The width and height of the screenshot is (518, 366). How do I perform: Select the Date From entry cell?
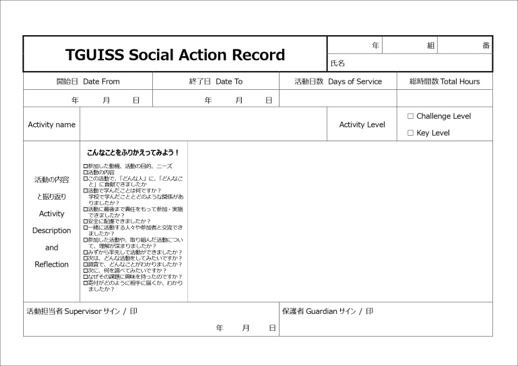point(88,98)
